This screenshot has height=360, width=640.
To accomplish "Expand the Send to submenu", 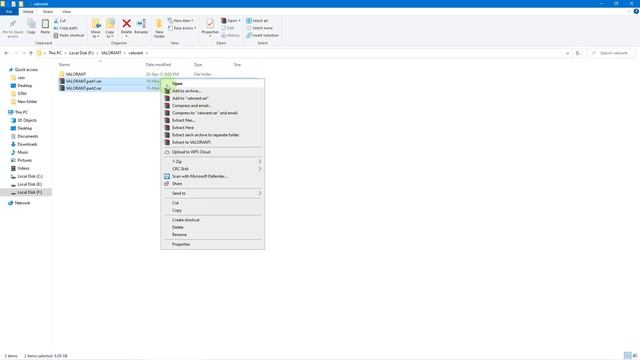I will click(212, 193).
